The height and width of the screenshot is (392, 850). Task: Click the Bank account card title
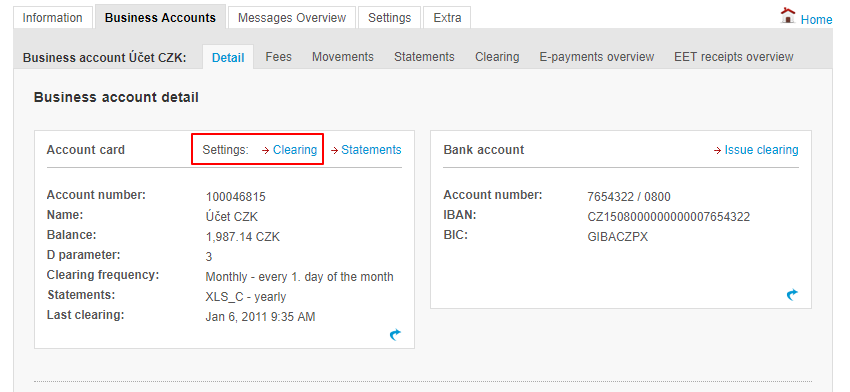(484, 150)
